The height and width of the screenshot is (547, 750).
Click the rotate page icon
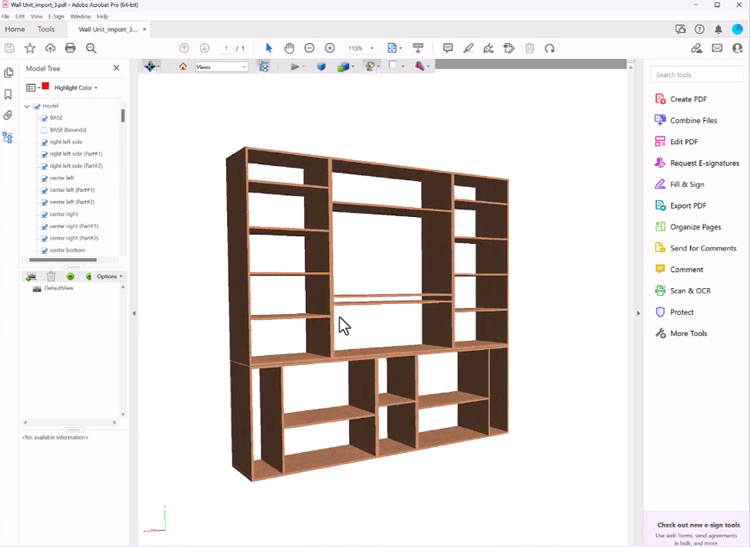coord(550,48)
